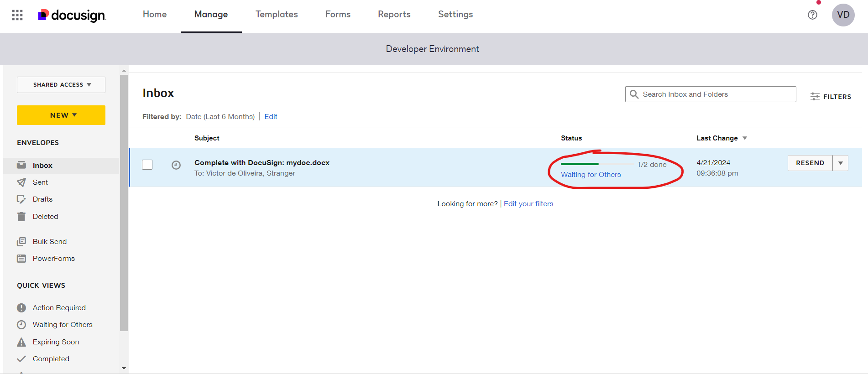Open the Templates tab
The height and width of the screenshot is (374, 868).
[277, 15]
